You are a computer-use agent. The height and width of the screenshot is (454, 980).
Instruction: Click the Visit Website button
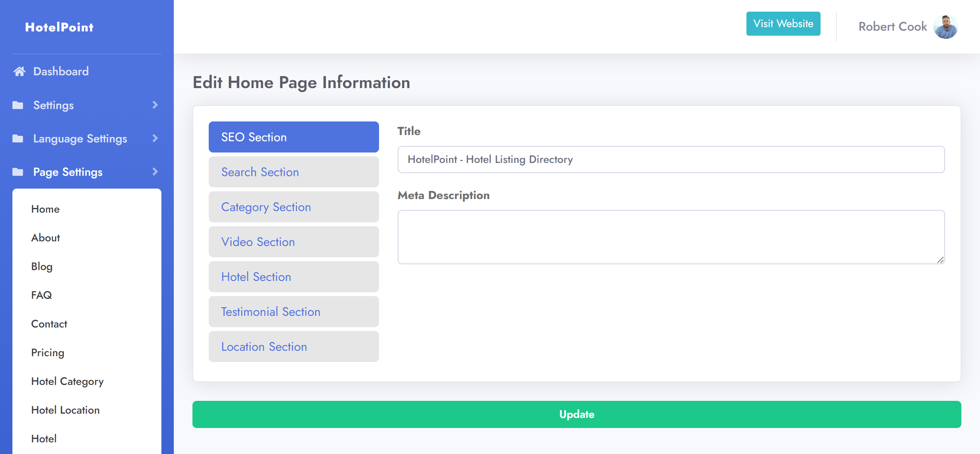783,24
